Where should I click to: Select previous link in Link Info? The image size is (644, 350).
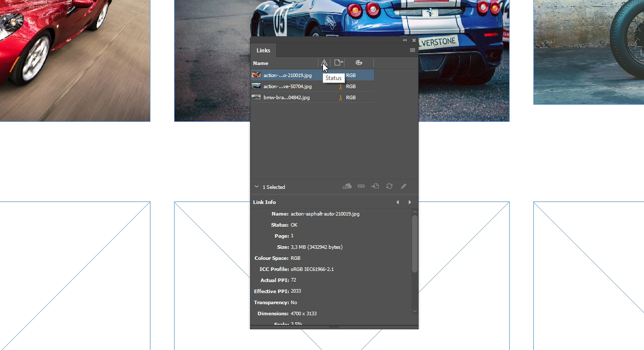pyautogui.click(x=397, y=202)
